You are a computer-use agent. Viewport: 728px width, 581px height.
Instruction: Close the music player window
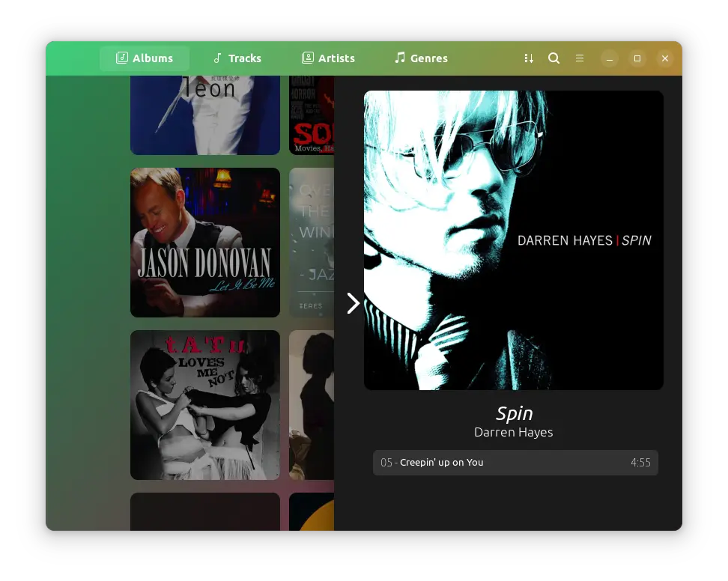[664, 58]
